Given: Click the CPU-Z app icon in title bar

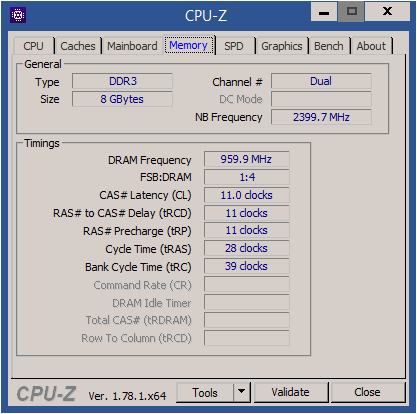Looking at the screenshot, I should click(18, 15).
